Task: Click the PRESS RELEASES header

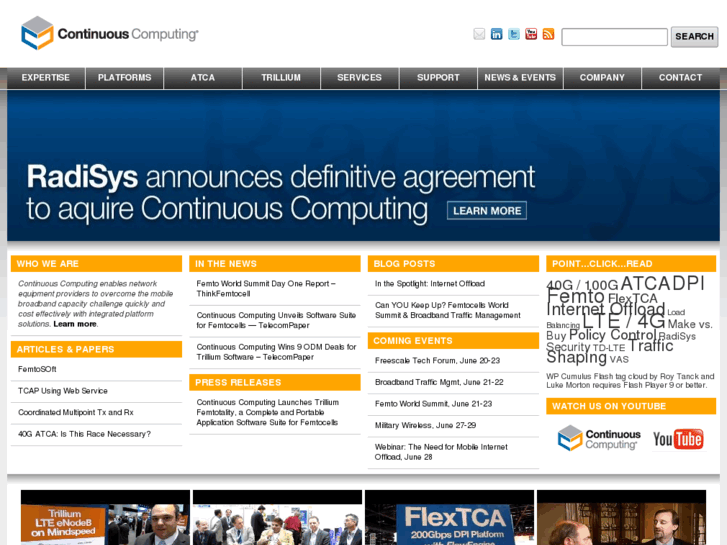Action: tap(275, 382)
